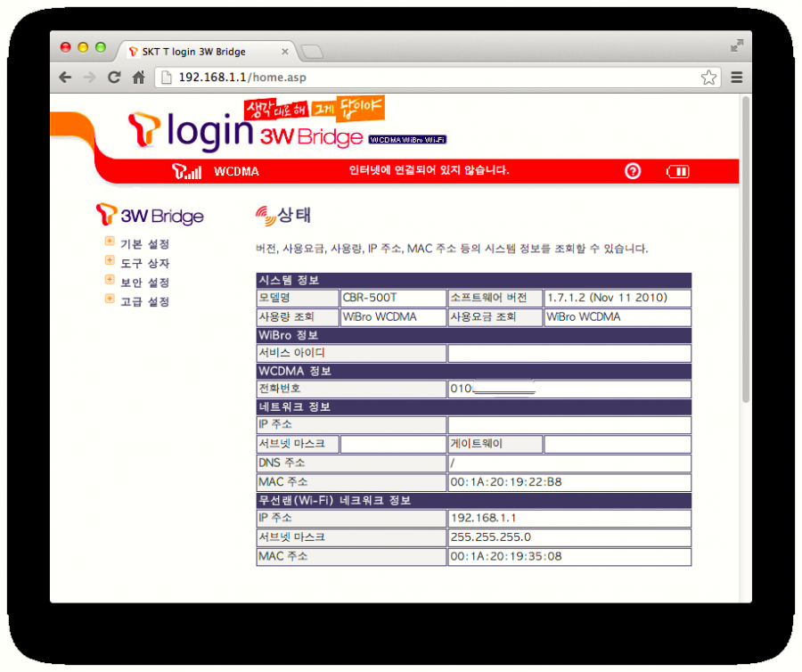This screenshot has width=802, height=672.
Task: Expand the 도구 상자 menu plus icon
Action: point(110,260)
